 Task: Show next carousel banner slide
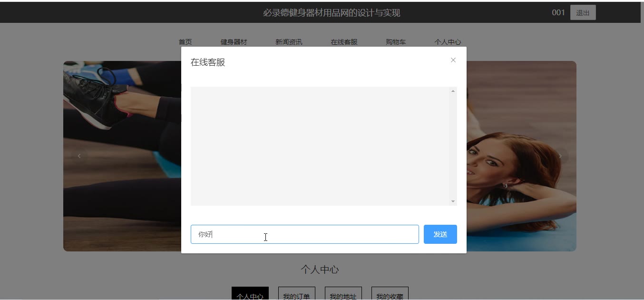[x=560, y=156]
